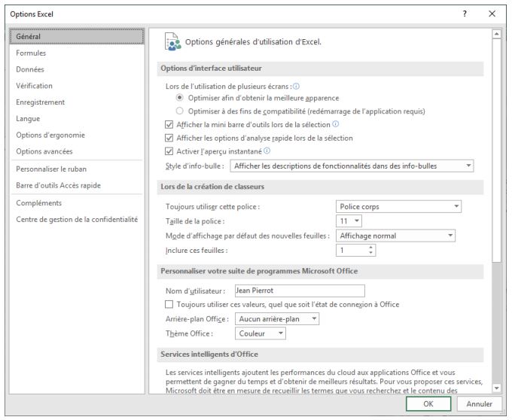Click in the Nom d'utilisateur text field
The image size is (512, 420).
[298, 291]
